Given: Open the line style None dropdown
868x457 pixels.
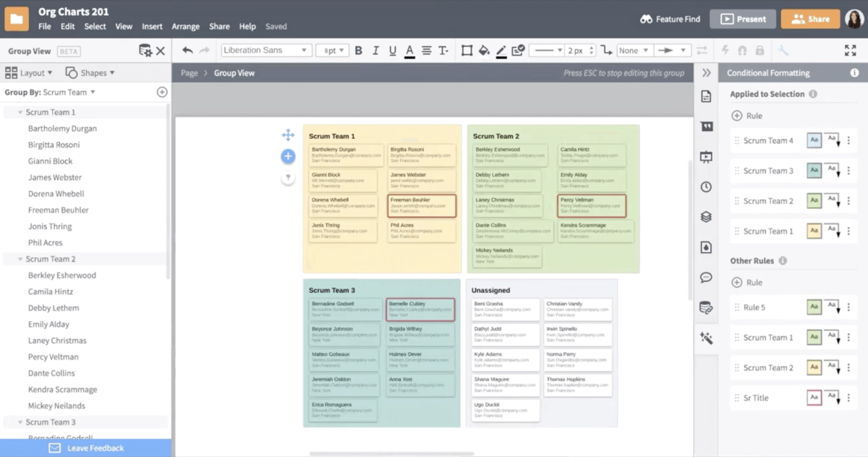Looking at the screenshot, I should 633,51.
